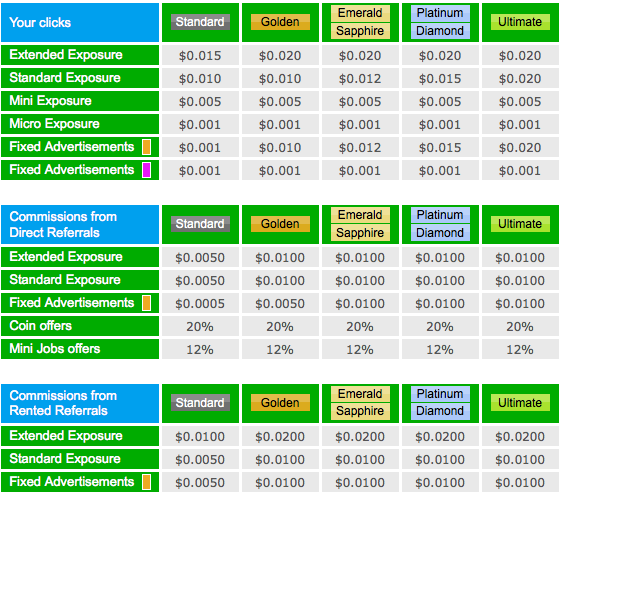Image resolution: width=642 pixels, height=595 pixels.
Task: Select the Mini Jobs offers row label
Action: [80, 349]
